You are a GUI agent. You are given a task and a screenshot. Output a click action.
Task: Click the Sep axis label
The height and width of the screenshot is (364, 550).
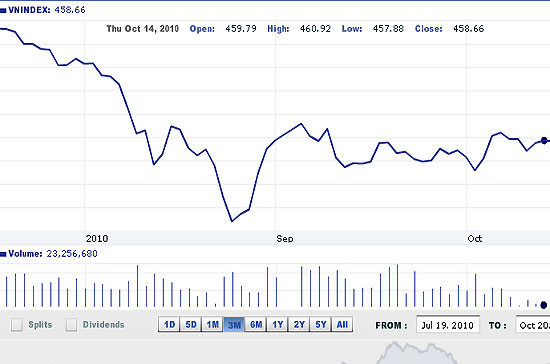point(284,239)
